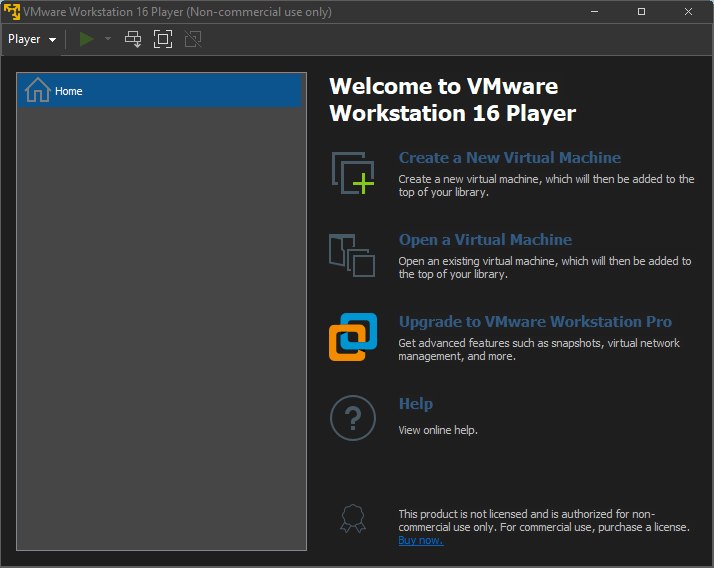Click the Unity mode toolbar icon
Image resolution: width=714 pixels, height=568 pixels.
pyautogui.click(x=193, y=39)
